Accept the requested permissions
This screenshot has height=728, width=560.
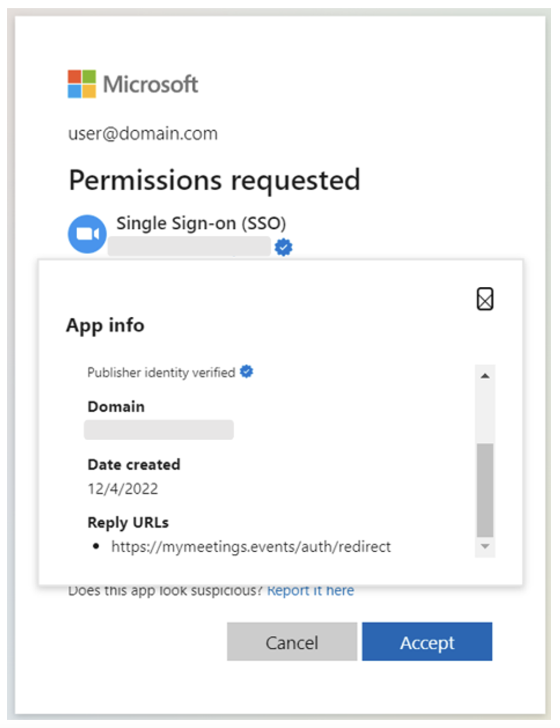427,642
